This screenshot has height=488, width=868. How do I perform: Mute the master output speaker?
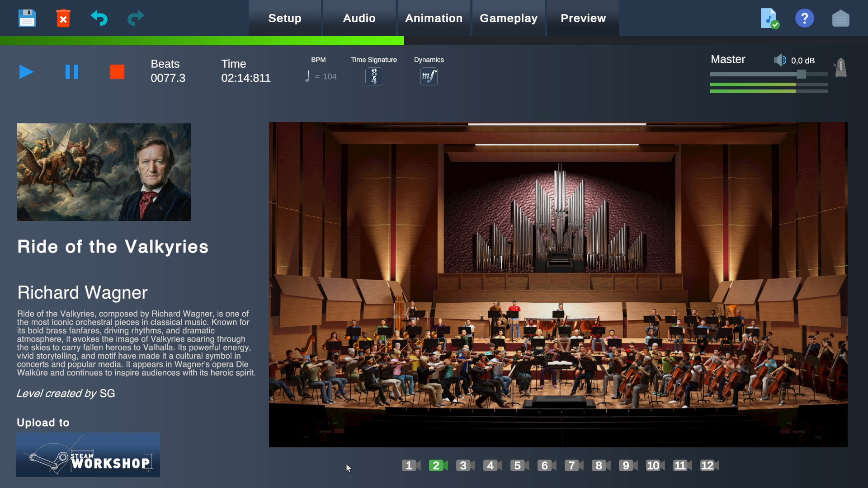(780, 60)
